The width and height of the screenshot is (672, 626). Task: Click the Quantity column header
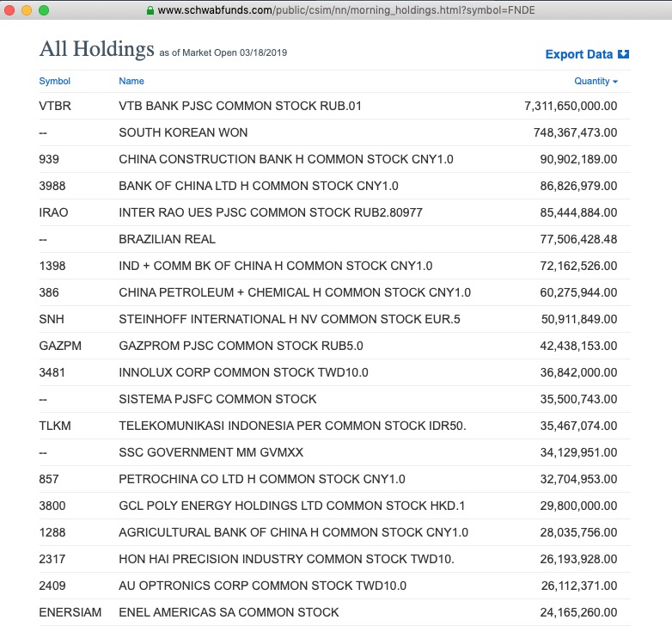[x=591, y=81]
